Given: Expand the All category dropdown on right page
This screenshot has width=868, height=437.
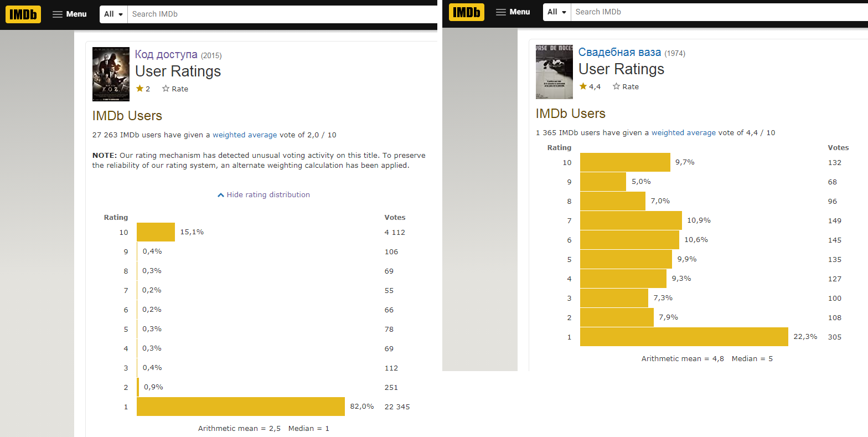Looking at the screenshot, I should pyautogui.click(x=557, y=12).
